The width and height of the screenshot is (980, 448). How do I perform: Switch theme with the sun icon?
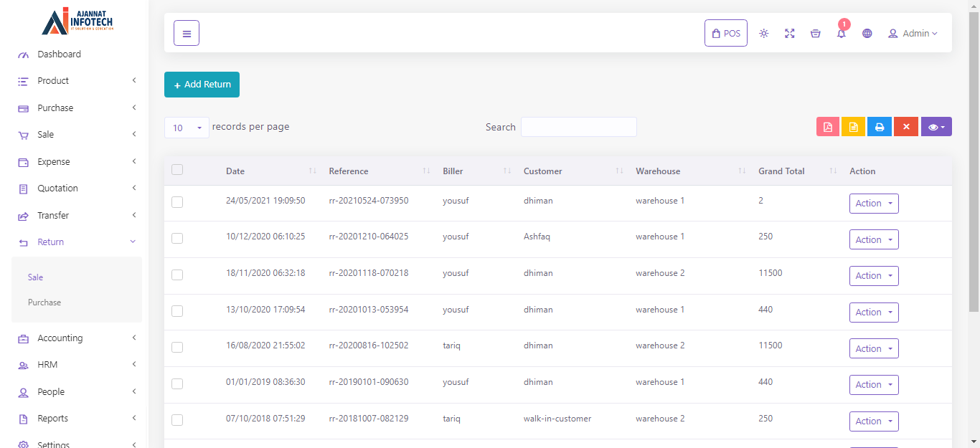tap(764, 33)
